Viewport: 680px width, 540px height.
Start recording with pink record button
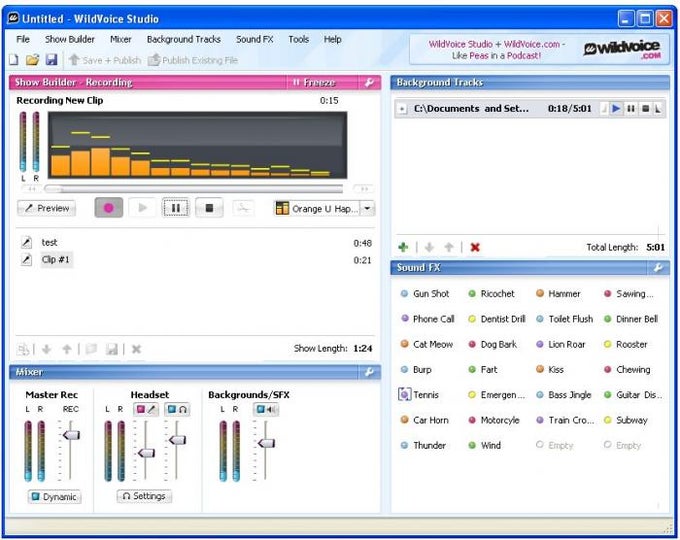pyautogui.click(x=109, y=208)
